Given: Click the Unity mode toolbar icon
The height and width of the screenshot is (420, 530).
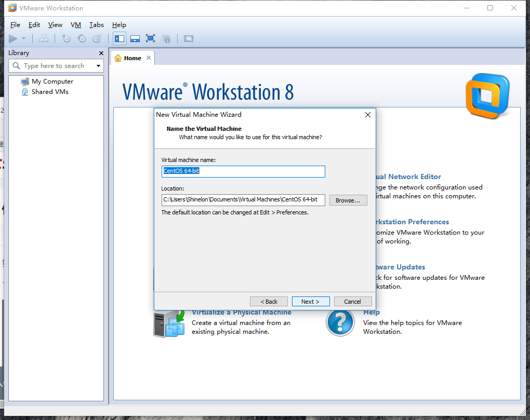Looking at the screenshot, I should (166, 39).
